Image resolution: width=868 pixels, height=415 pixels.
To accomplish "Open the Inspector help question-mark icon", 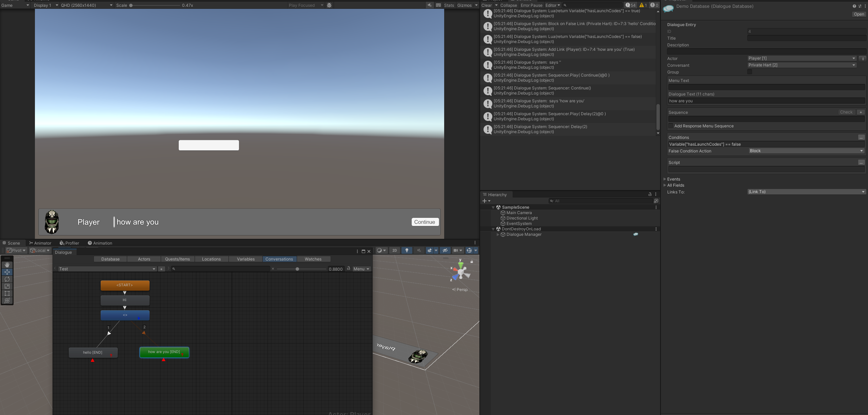I will [x=854, y=6].
